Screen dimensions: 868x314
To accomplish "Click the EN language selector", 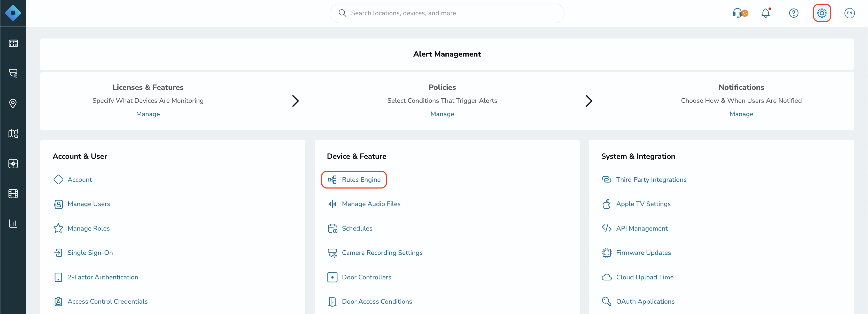I will (849, 13).
